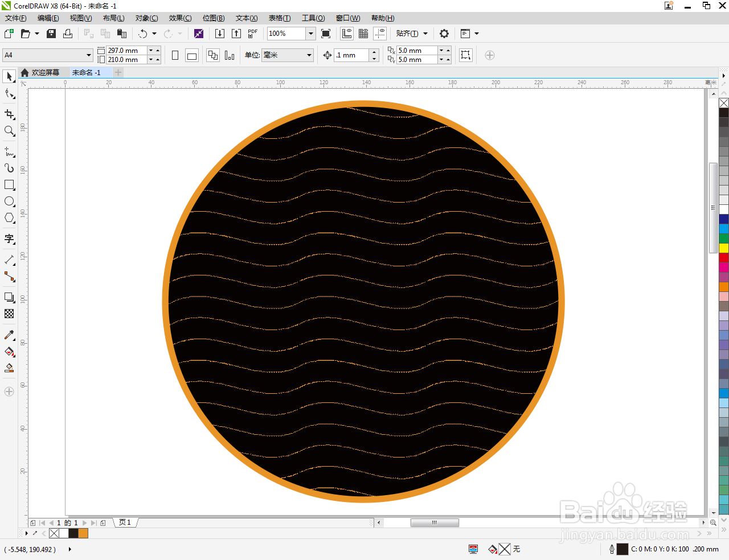Toggle Show Rulers button
Viewport: 729px width, 560px height.
347,34
